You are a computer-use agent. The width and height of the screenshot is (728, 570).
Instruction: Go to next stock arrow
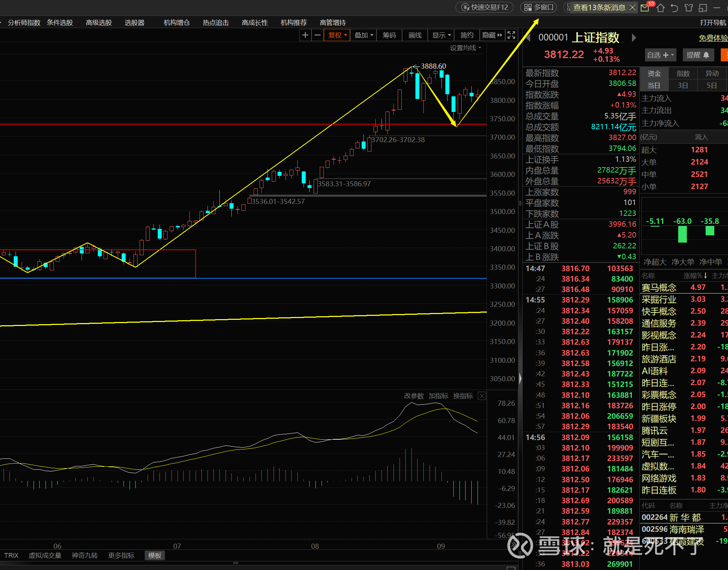click(x=634, y=38)
